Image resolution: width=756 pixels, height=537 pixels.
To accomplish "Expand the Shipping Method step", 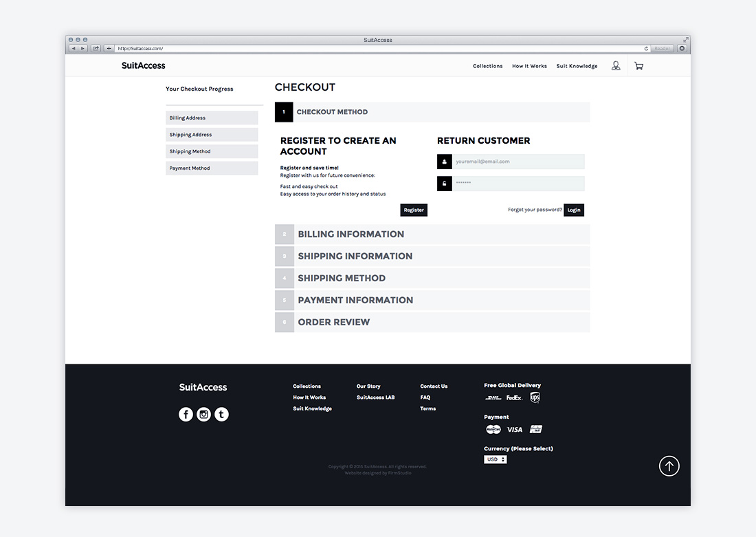I will pyautogui.click(x=342, y=278).
